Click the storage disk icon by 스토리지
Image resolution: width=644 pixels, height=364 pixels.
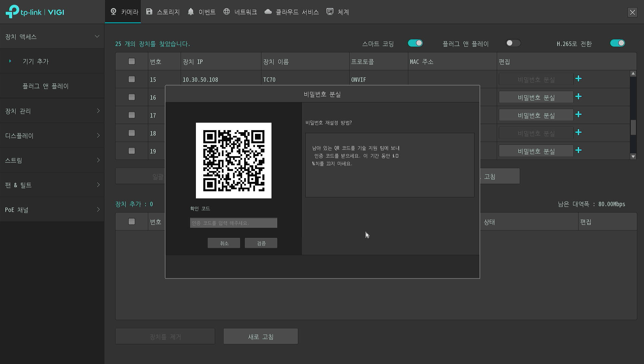[x=149, y=11]
